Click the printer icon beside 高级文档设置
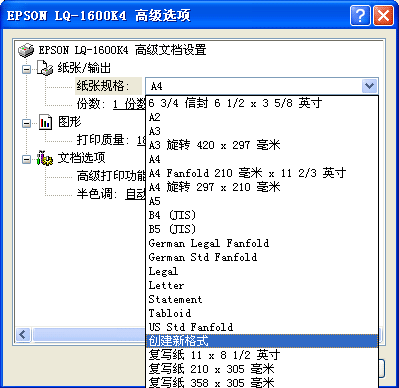 [x=26, y=50]
